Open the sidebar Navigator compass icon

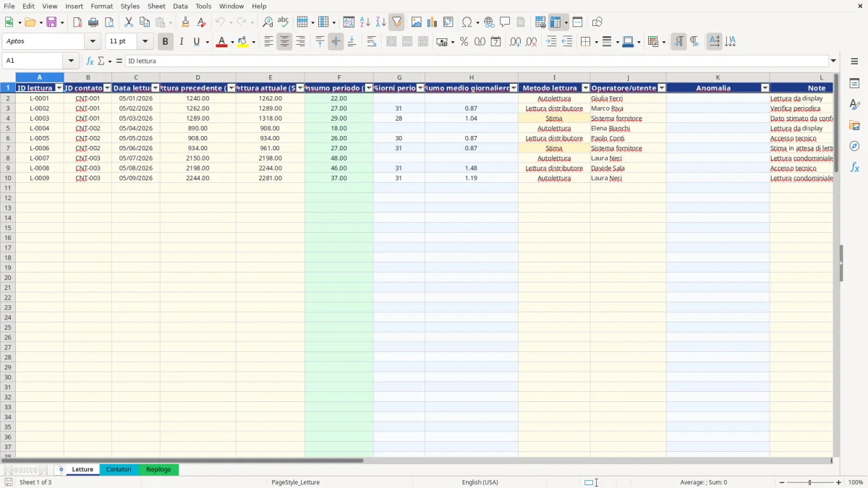point(854,146)
